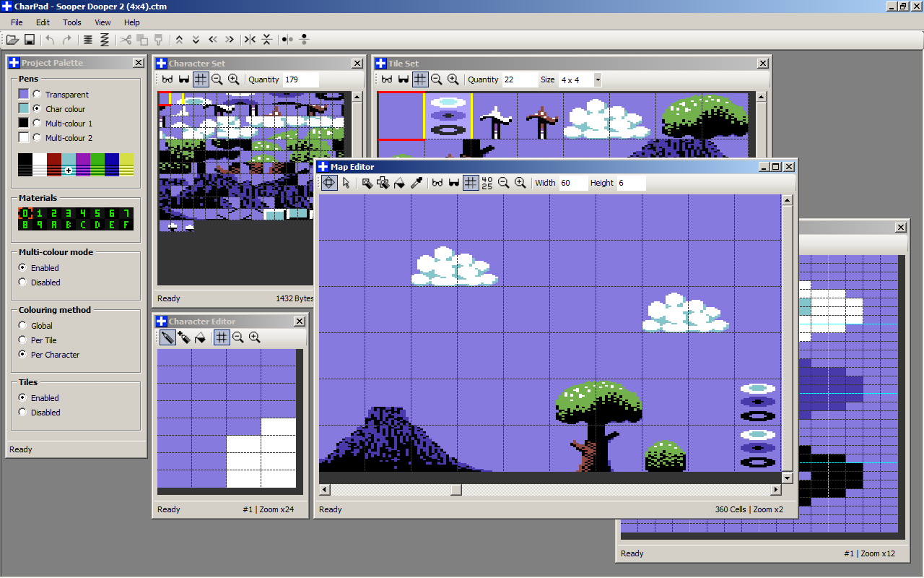Select the pan crosshair tool in Map Editor

tap(328, 183)
